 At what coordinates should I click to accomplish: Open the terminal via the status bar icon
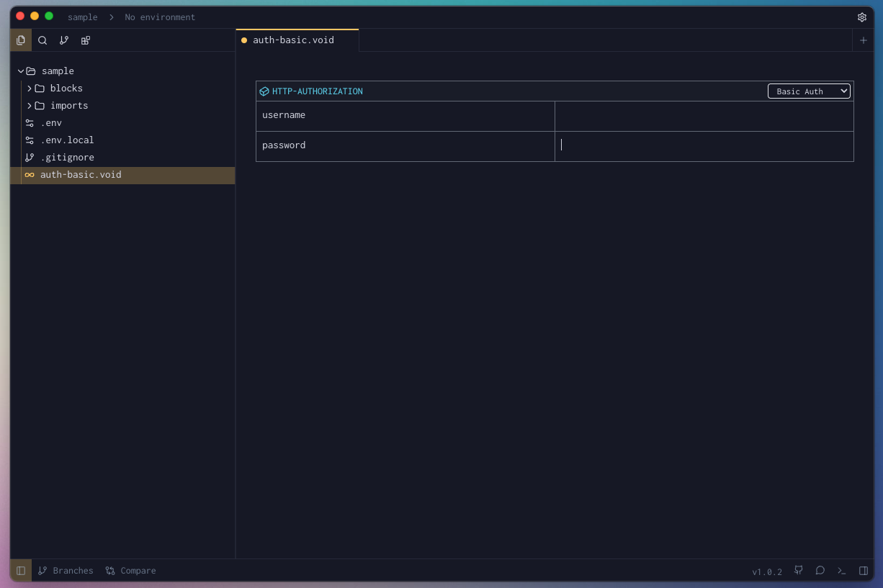[x=841, y=570]
